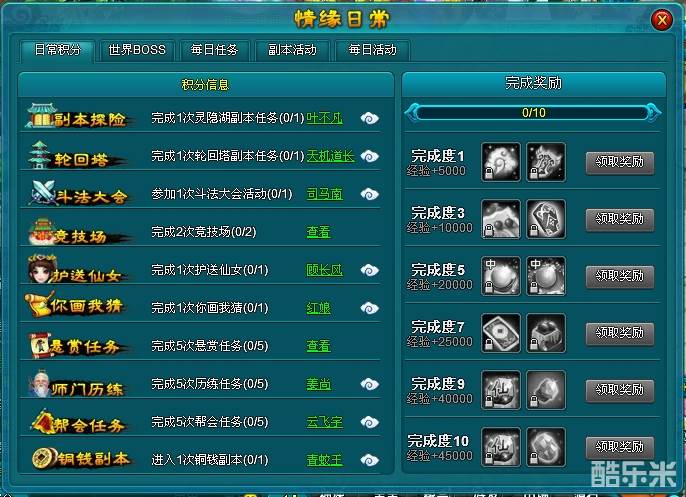Click the first locked 仙 reward for 完成度10
Viewport: 686px width, 497px height.
pyautogui.click(x=501, y=447)
